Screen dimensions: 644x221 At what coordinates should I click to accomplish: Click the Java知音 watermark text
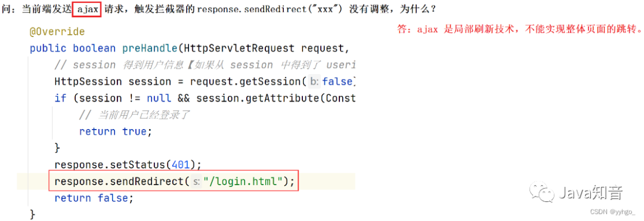pos(590,192)
